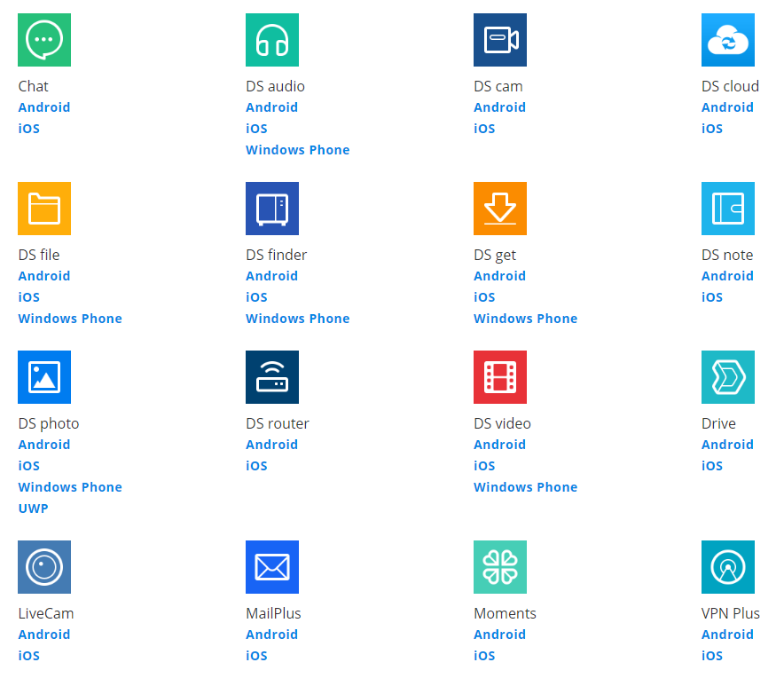
Task: Click the "LiveCam" app name text
Action: click(46, 613)
